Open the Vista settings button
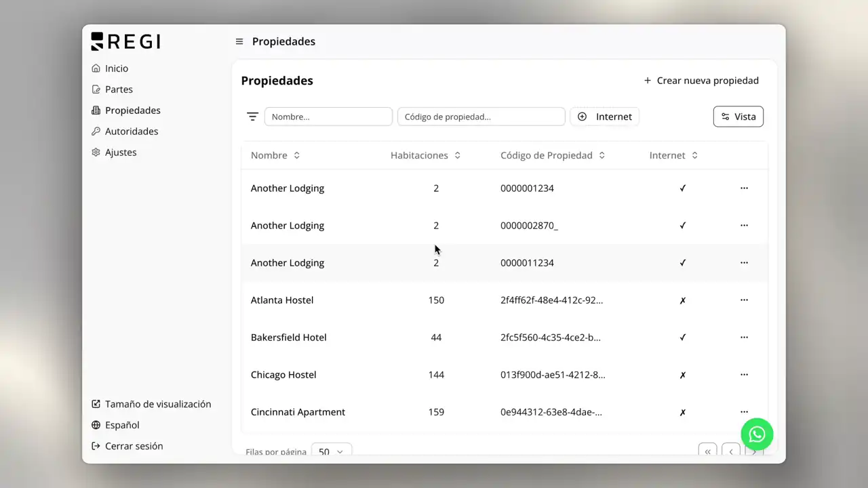 click(738, 116)
